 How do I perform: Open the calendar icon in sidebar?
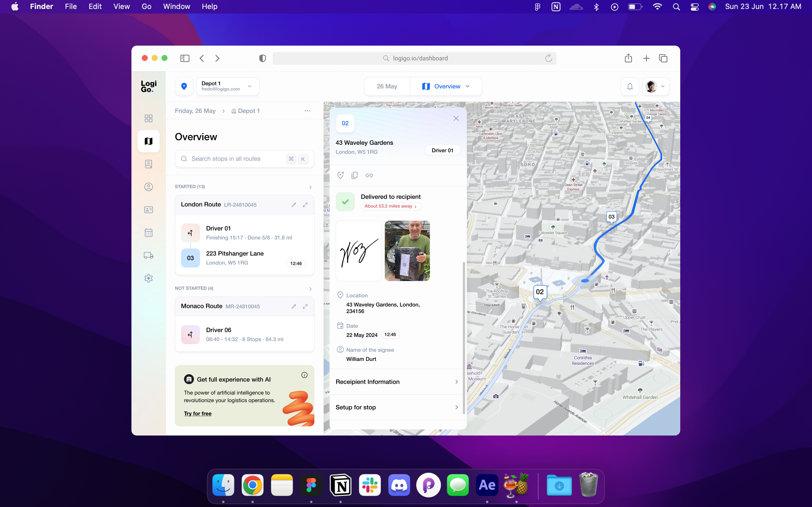click(x=148, y=233)
